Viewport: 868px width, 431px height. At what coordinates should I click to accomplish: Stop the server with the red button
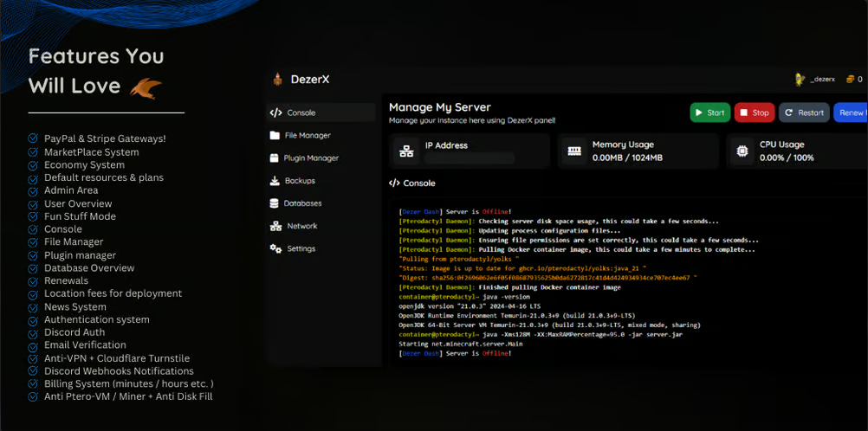pos(755,113)
